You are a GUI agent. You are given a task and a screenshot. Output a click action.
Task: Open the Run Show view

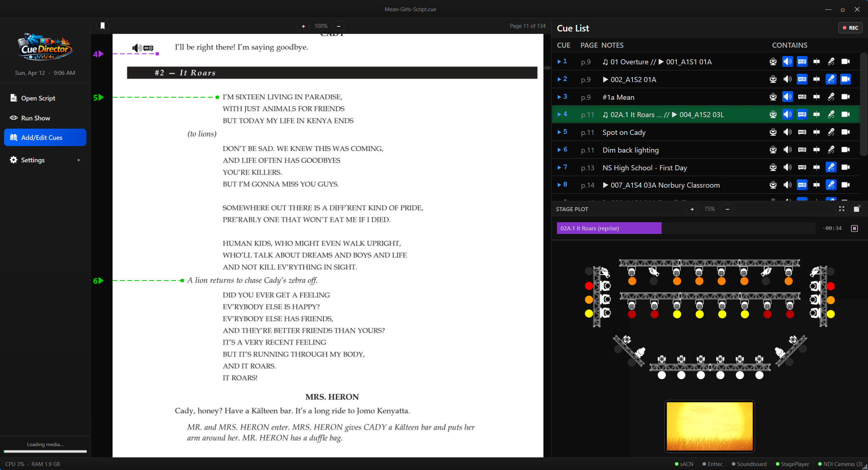36,118
